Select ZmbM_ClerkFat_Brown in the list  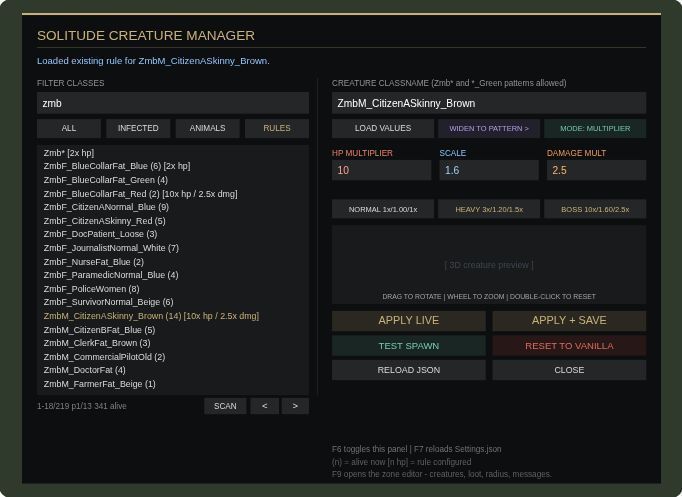point(173,343)
